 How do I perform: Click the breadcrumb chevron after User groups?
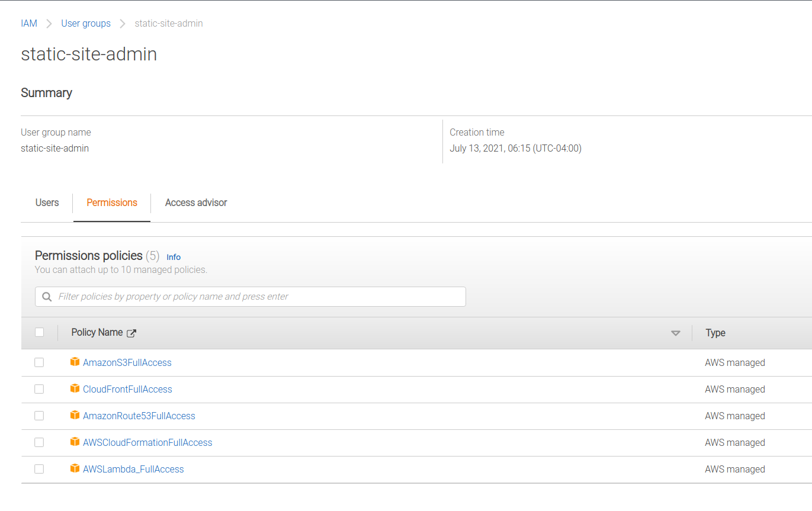pos(123,24)
